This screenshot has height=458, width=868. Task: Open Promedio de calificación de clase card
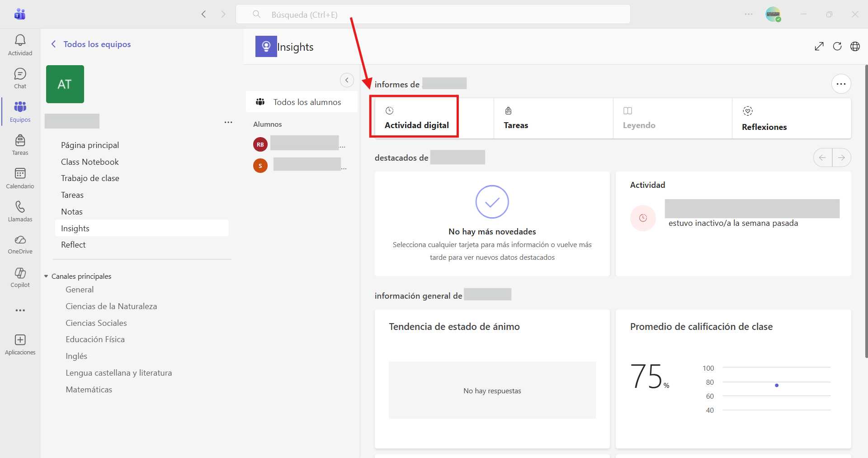pyautogui.click(x=733, y=379)
